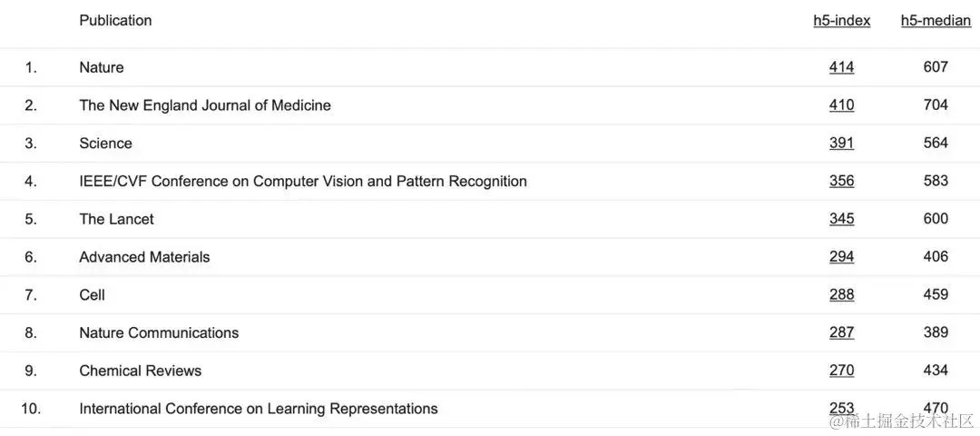Select the Publication column header text
980x436 pixels.
[x=115, y=21]
